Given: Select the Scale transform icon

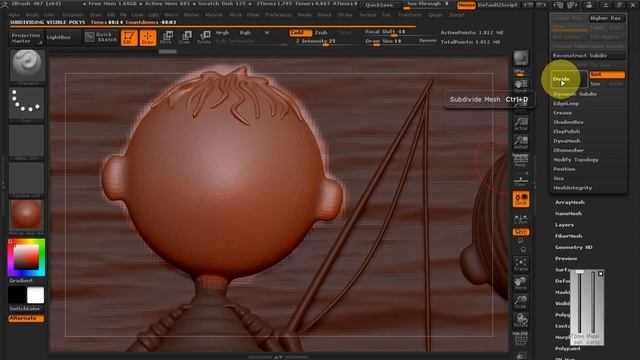Looking at the screenshot, I should tap(185, 38).
